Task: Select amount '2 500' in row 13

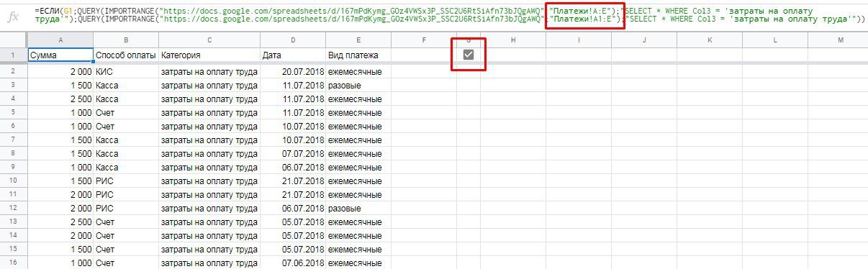Action: [60, 222]
